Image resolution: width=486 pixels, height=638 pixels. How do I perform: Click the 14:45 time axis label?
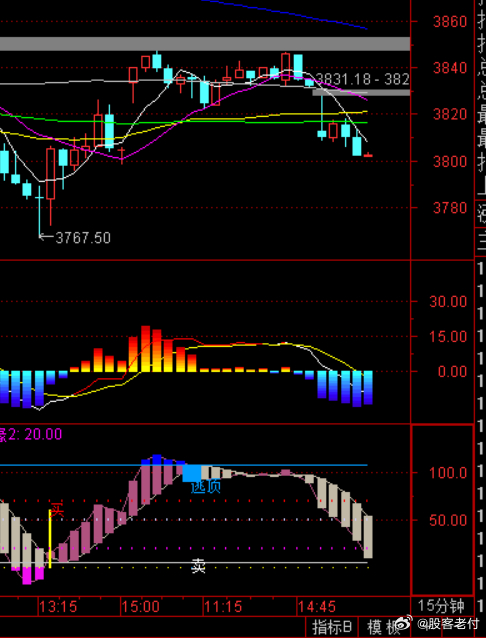[317, 607]
